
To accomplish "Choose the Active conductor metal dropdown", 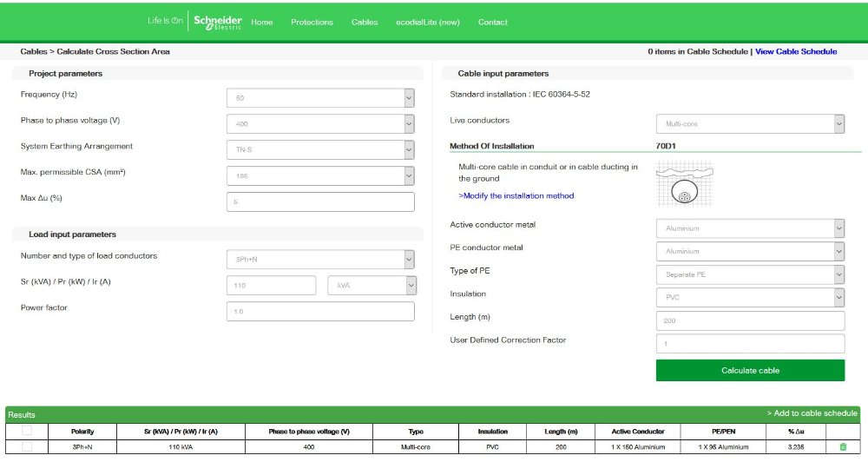I will (750, 228).
